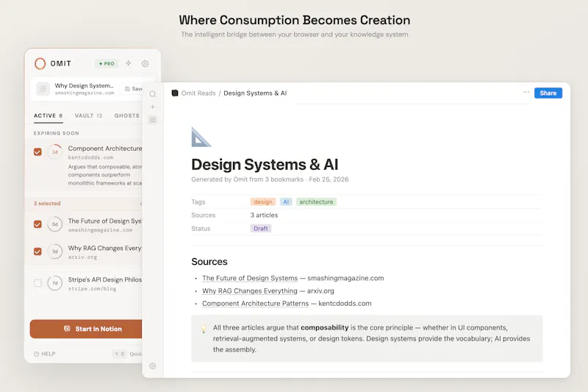Click the globe icon beside Why Design System
This screenshot has height=392, width=588.
pos(43,89)
